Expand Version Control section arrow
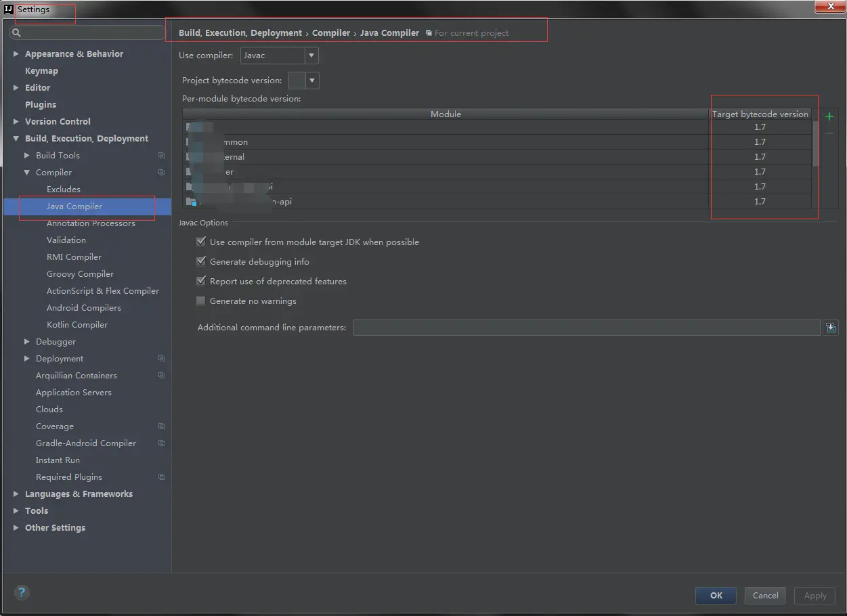This screenshot has height=616, width=847. point(16,121)
